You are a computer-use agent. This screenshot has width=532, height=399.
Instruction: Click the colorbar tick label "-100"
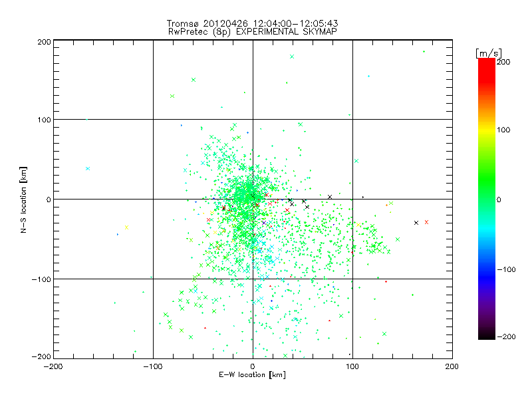(x=506, y=269)
